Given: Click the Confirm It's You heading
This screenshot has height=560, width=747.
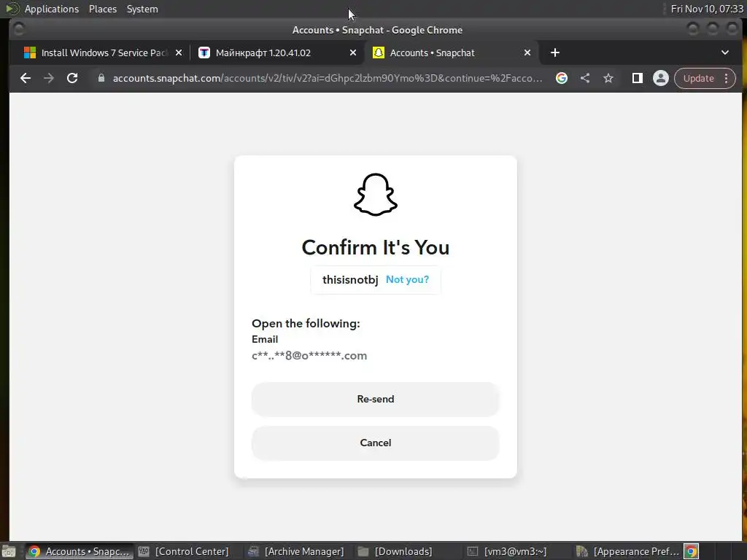Looking at the screenshot, I should 376,248.
